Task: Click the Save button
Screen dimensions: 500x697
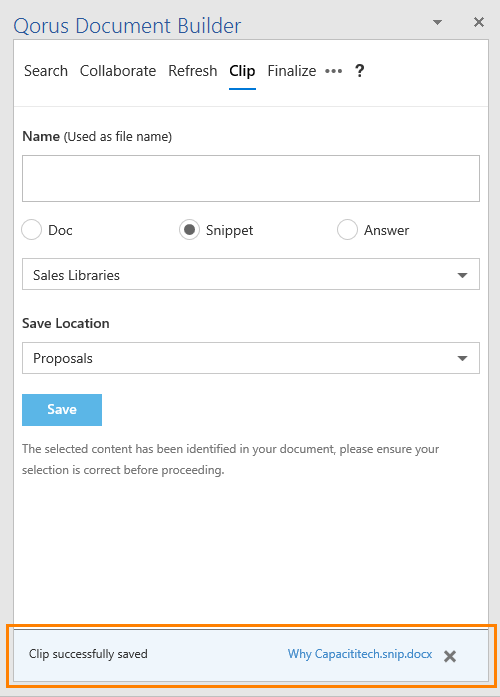Action: (x=62, y=409)
